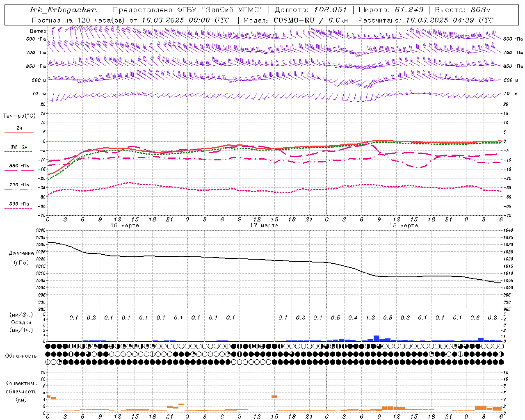This screenshot has width=525, height=420.
Task: Click the 0.9 precipitation value
Action: pos(388,317)
